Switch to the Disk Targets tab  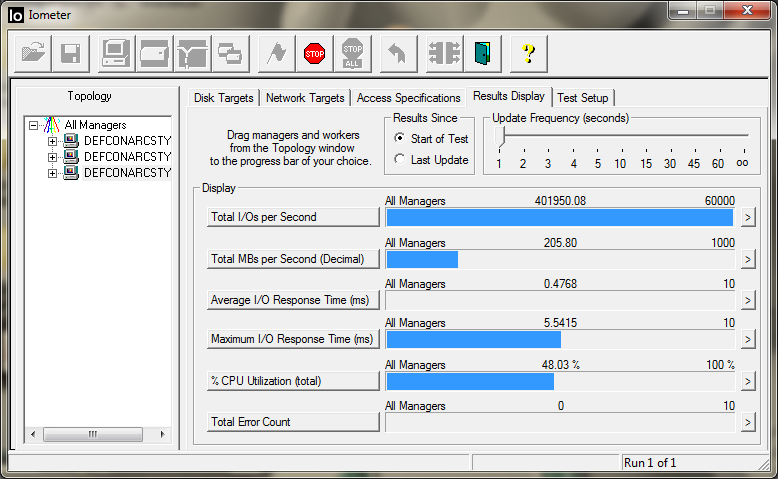tap(224, 98)
